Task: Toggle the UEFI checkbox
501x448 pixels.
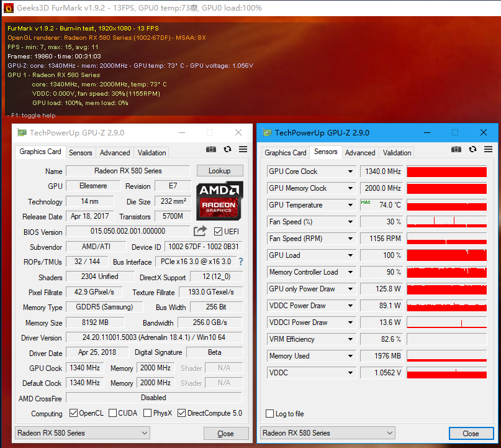Action: coord(219,232)
